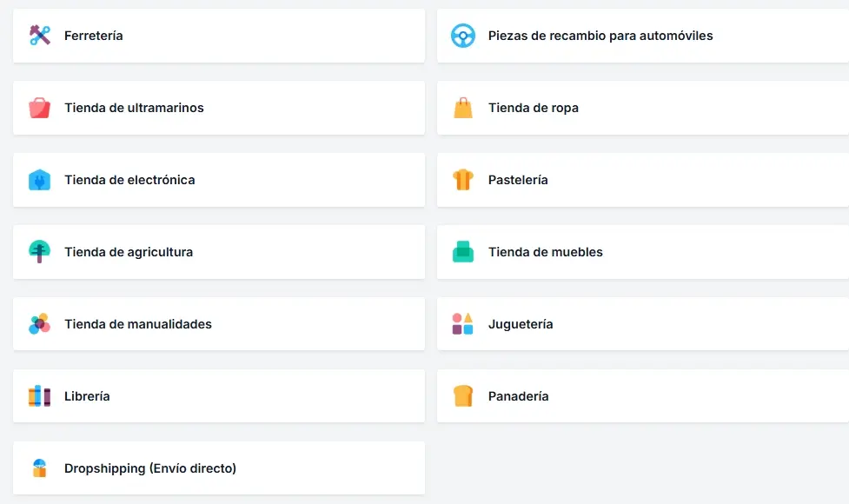Choose Tienda de ropa option
Screen dimensions: 849x504
click(643, 108)
